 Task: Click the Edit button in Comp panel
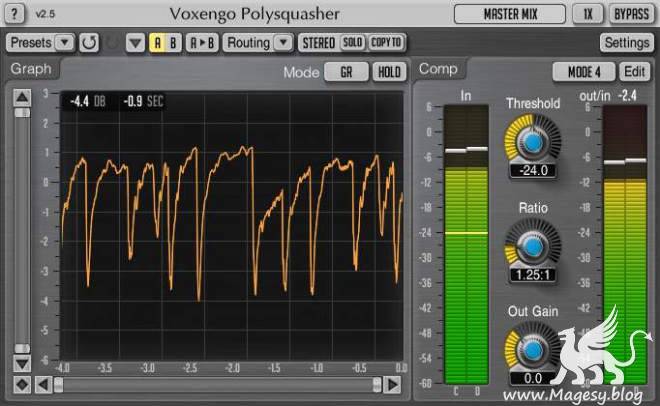[x=635, y=72]
